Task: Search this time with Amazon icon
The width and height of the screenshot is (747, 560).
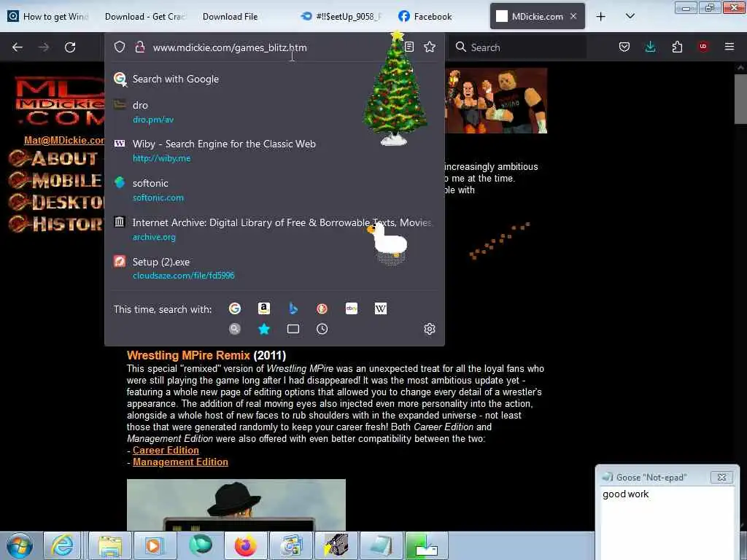Action: [264, 308]
